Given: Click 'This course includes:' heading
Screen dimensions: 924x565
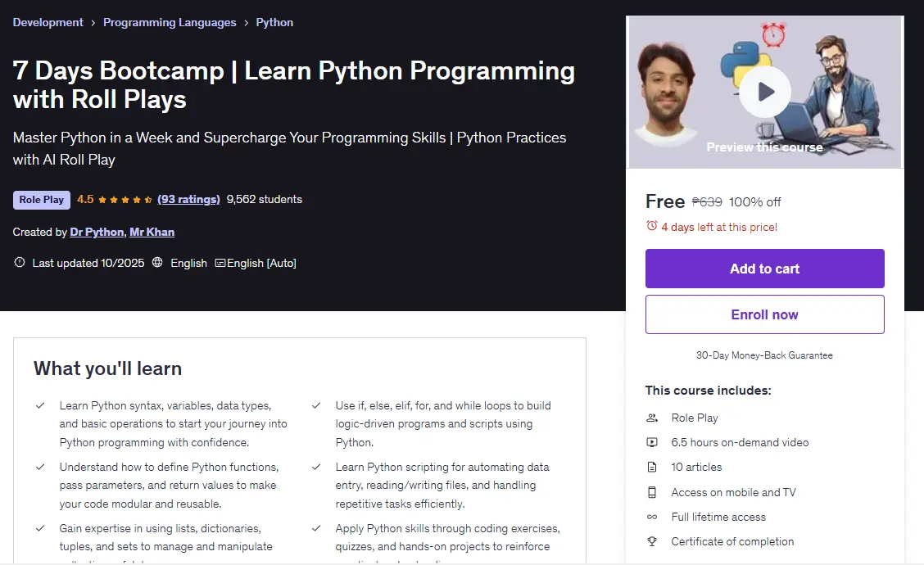Looking at the screenshot, I should click(x=709, y=391).
